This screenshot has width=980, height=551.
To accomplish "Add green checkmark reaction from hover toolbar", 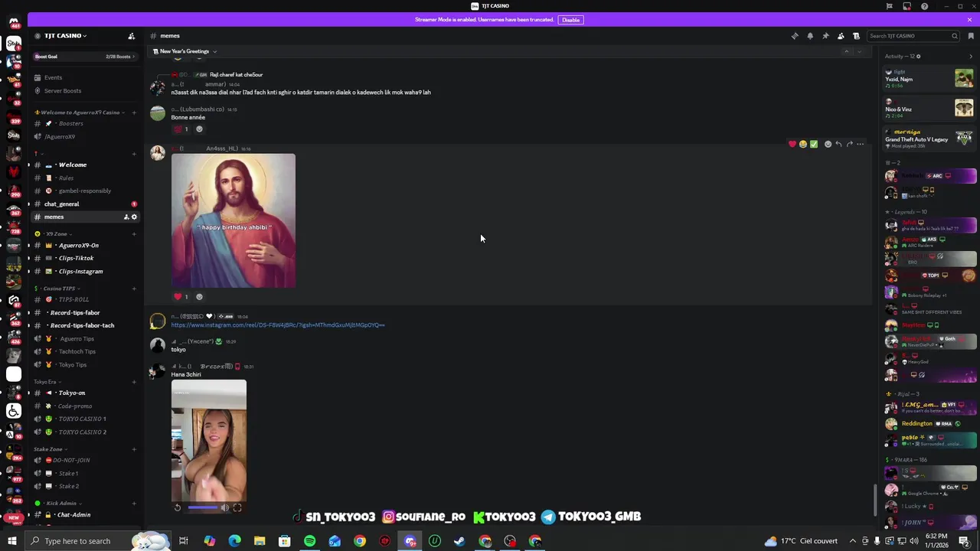I will [814, 144].
